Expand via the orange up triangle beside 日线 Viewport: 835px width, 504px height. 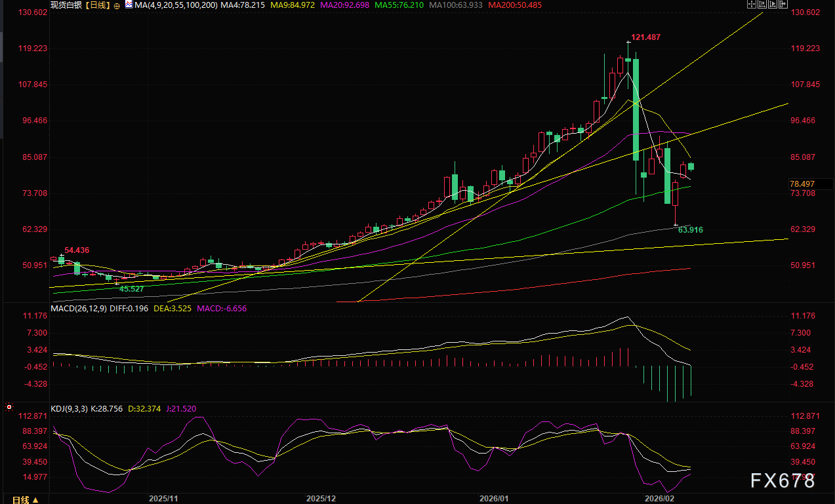point(34,499)
